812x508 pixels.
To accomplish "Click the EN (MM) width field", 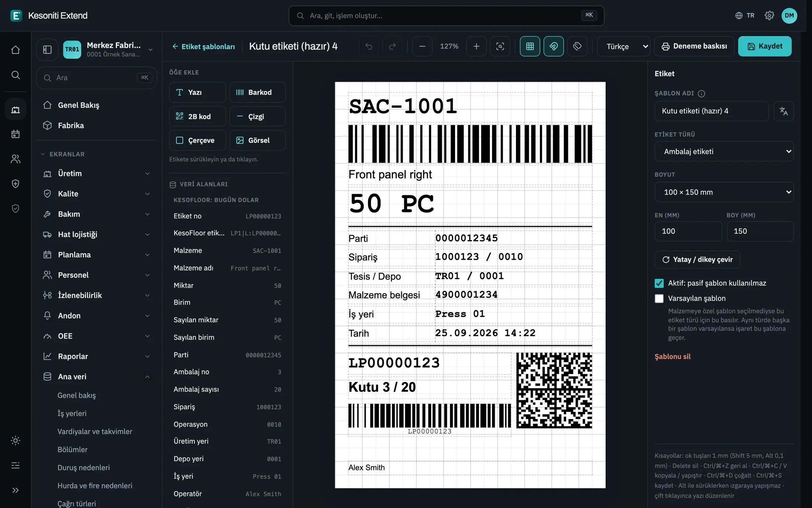I will [x=688, y=231].
